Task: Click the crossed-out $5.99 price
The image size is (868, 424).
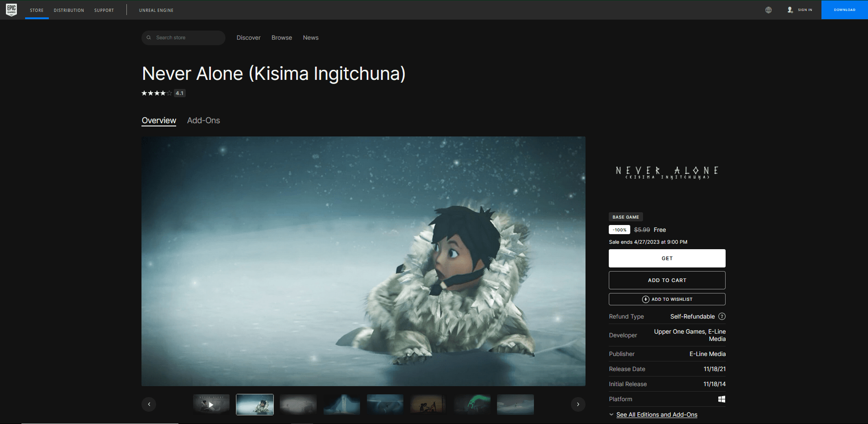Action: click(x=642, y=230)
